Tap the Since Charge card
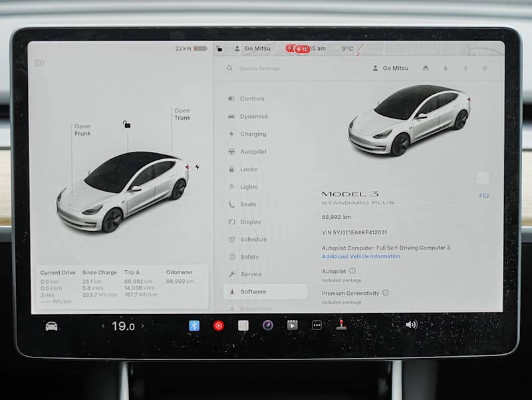Screen dimensions: 532x400 tap(99, 284)
